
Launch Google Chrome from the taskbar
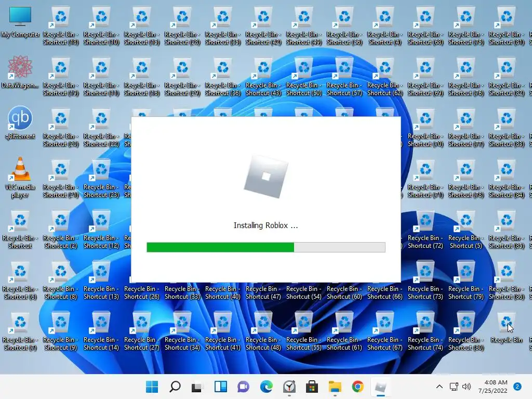(x=357, y=387)
